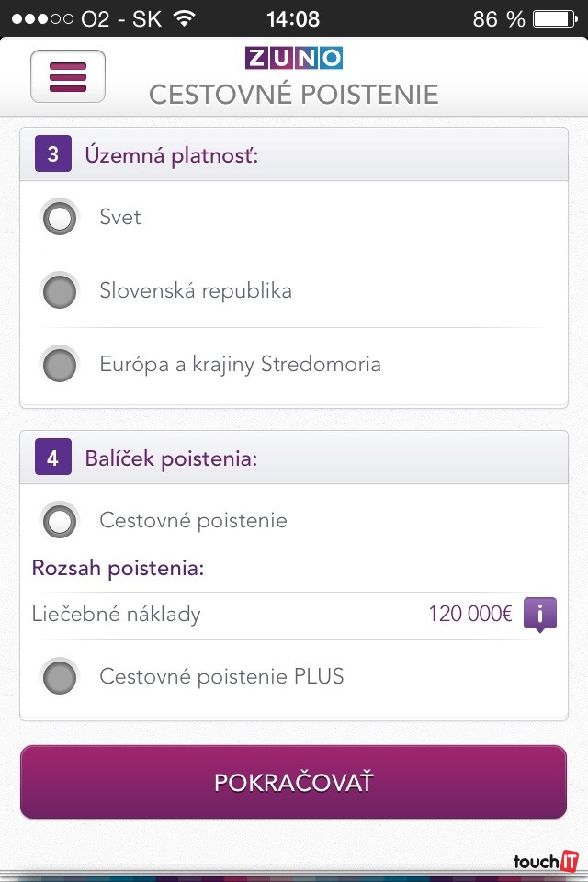Viewport: 588px width, 882px height.
Task: Open the hamburger menu button
Action: [x=68, y=76]
